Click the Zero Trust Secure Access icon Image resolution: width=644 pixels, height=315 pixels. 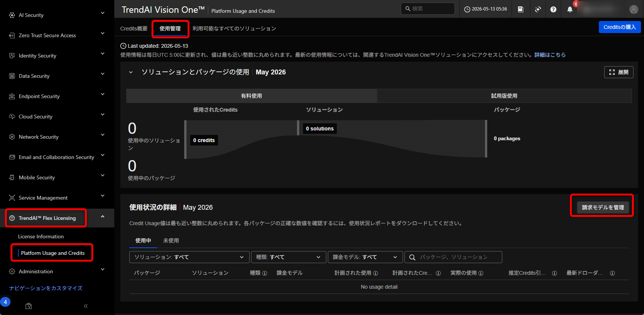click(x=12, y=35)
